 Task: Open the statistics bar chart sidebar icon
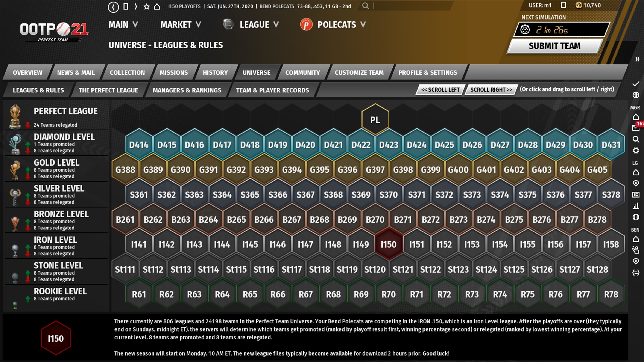[636, 206]
